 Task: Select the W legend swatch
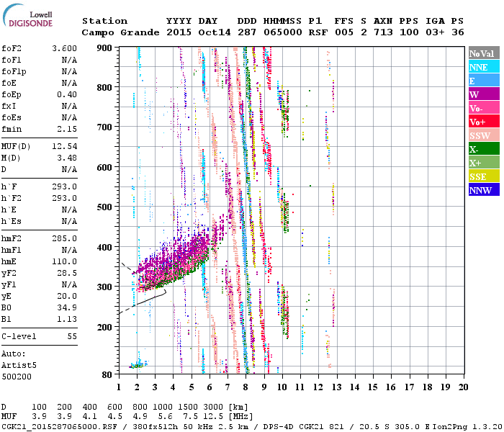pos(484,94)
